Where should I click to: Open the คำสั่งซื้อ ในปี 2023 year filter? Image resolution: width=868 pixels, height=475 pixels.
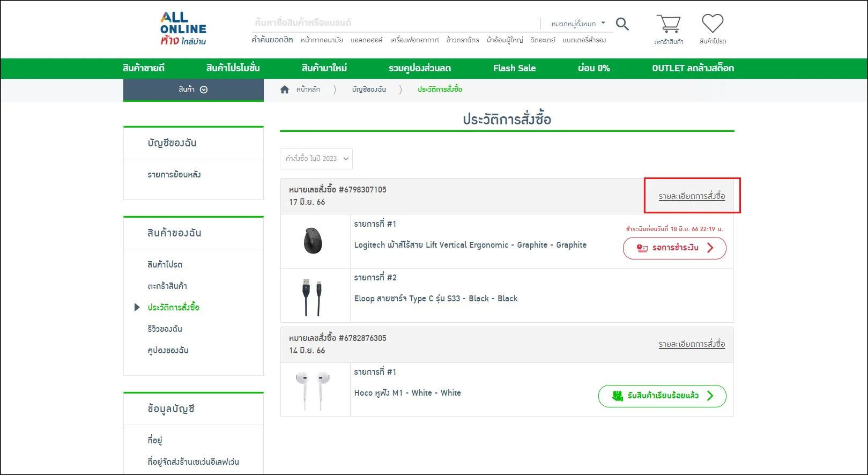pyautogui.click(x=316, y=159)
